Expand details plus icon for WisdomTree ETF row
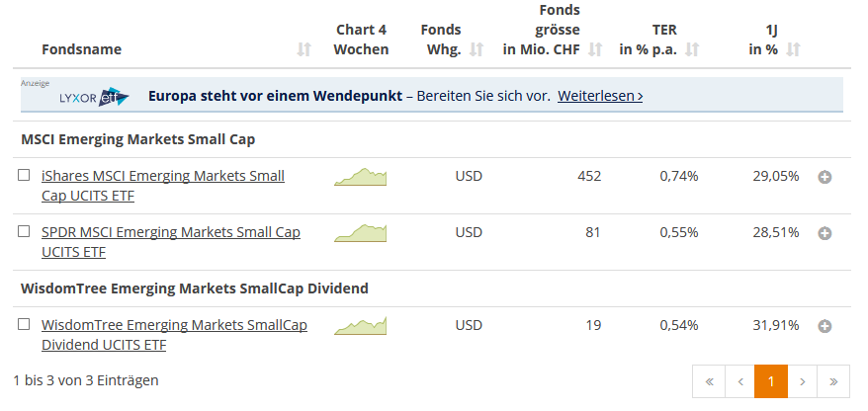 tap(825, 326)
